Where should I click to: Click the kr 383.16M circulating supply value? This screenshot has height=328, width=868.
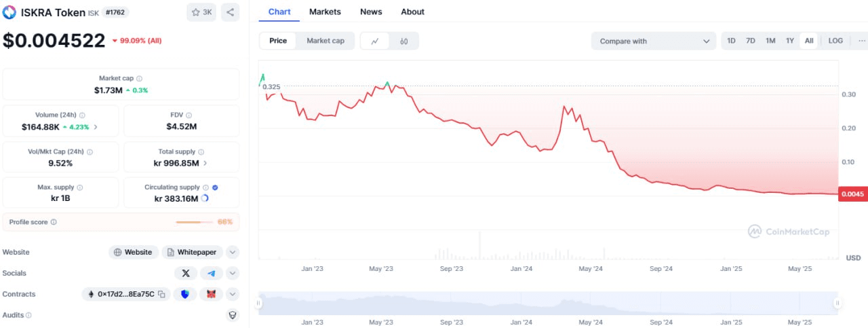(x=176, y=198)
